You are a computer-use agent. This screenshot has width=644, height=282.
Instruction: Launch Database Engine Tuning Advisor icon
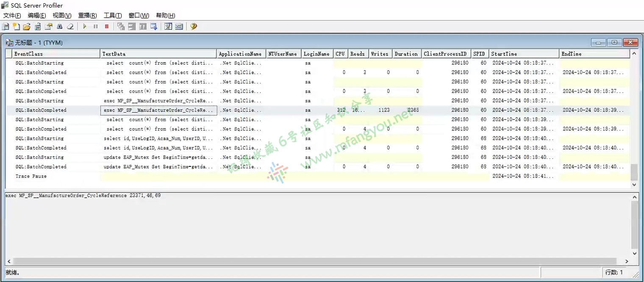[x=168, y=27]
